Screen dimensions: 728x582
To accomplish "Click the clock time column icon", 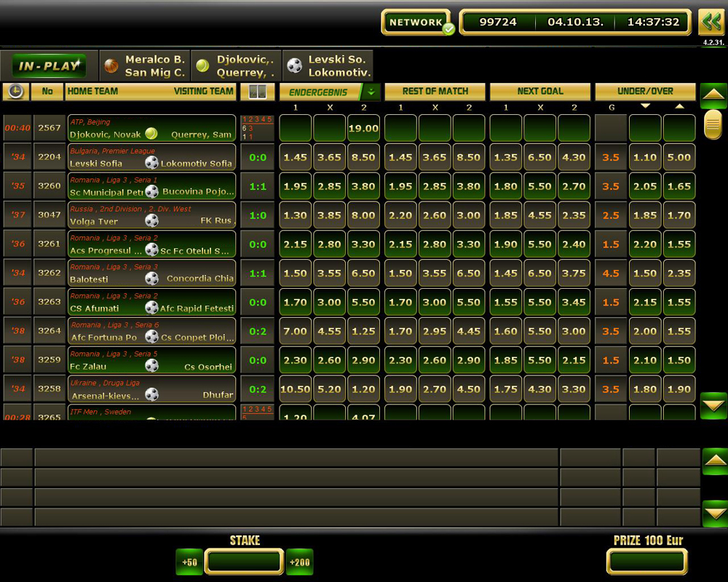I will (16, 92).
